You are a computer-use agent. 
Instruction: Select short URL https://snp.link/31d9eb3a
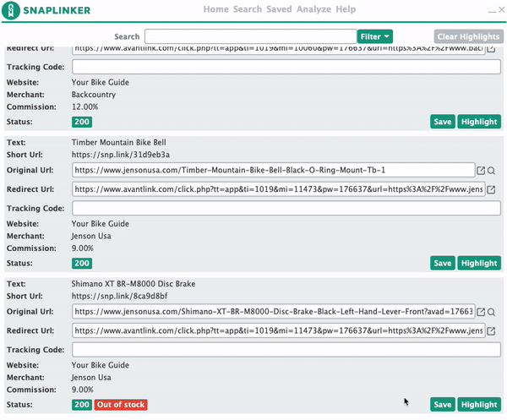click(x=121, y=155)
